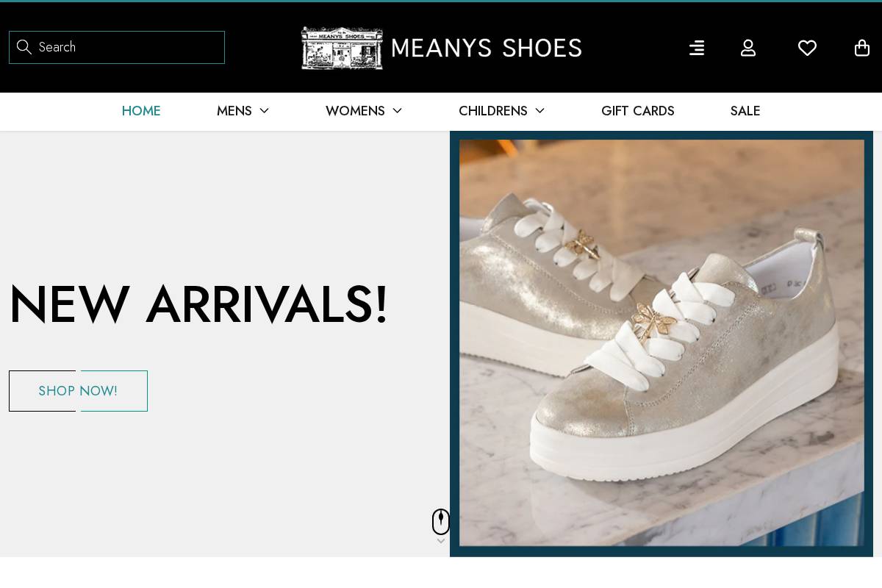Expand the MENS dropdown menu
Screen dimensions: 882x588
pos(243,111)
